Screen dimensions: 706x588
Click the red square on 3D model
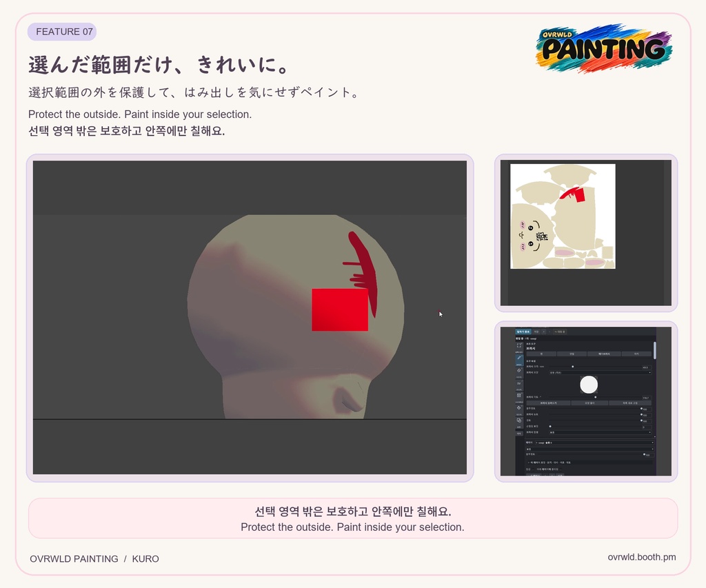click(x=340, y=310)
